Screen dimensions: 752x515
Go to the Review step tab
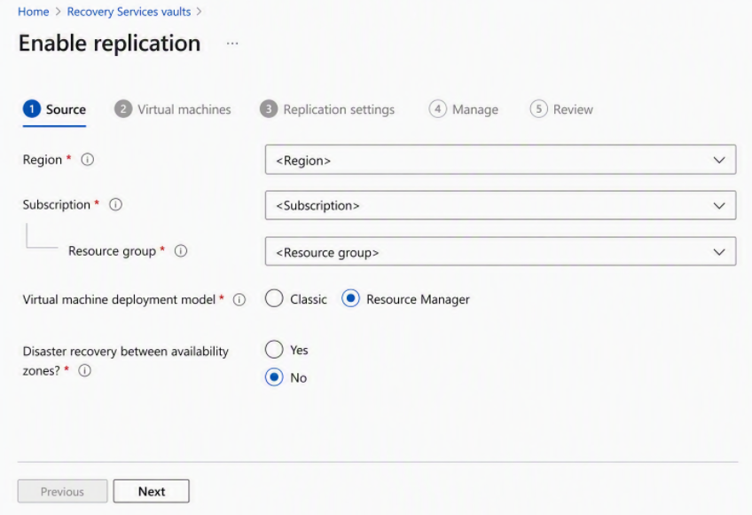pos(561,110)
